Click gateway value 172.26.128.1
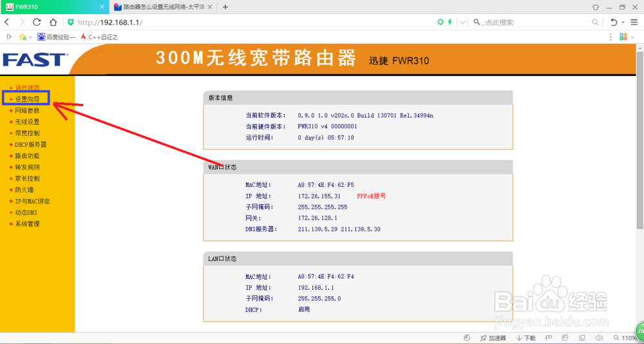 [x=317, y=218]
